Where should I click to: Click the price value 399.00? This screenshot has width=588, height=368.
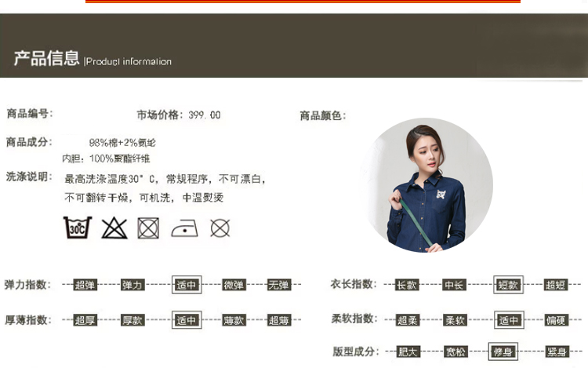coord(205,115)
